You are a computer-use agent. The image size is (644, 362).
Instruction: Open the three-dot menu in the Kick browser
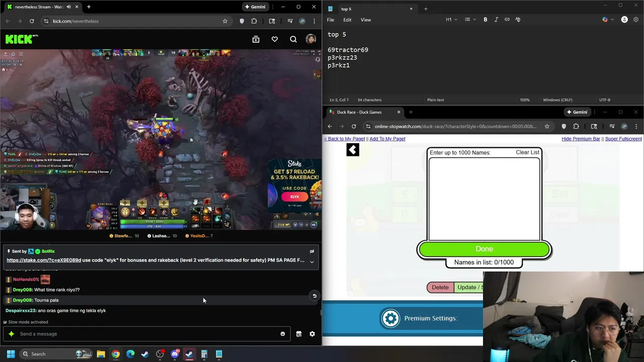coord(314,21)
